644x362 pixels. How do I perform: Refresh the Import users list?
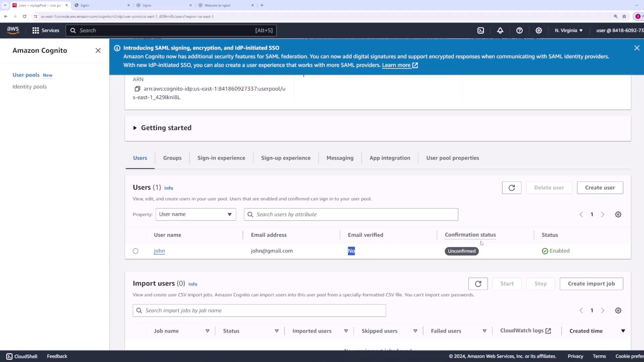[x=478, y=284]
